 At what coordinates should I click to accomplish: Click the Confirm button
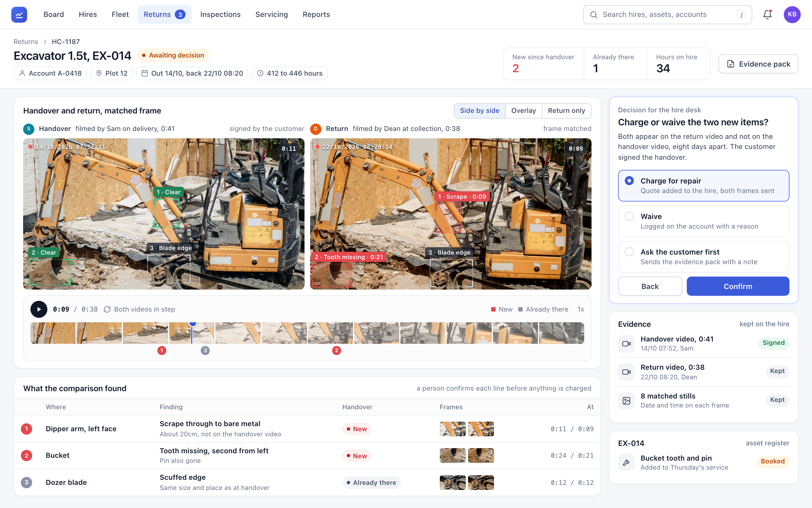click(738, 286)
